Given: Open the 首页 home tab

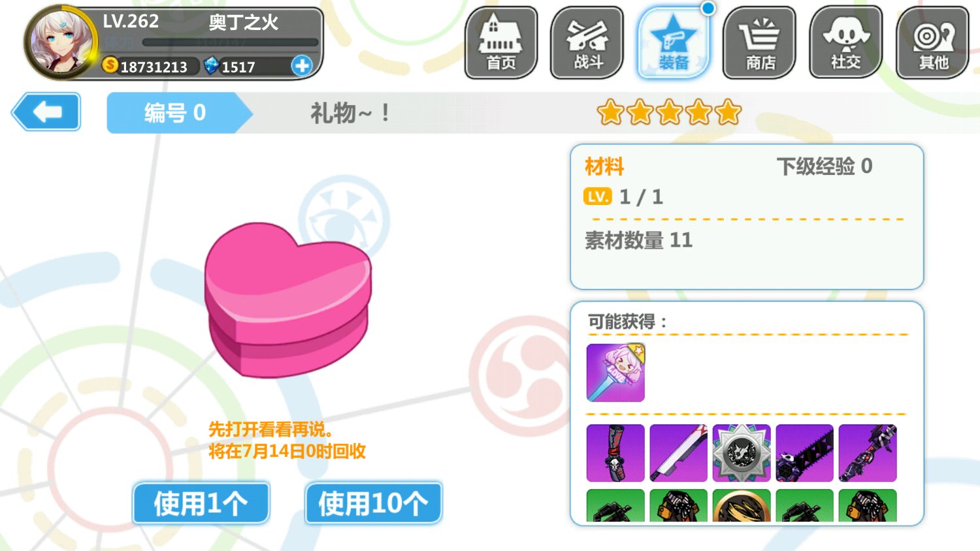Looking at the screenshot, I should click(501, 43).
